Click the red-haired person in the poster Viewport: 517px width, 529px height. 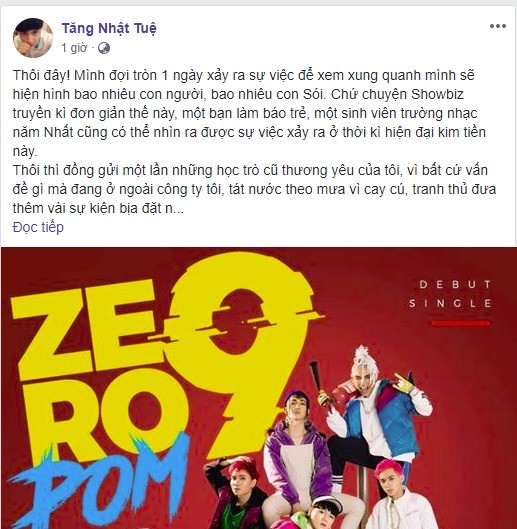pyautogui.click(x=236, y=493)
